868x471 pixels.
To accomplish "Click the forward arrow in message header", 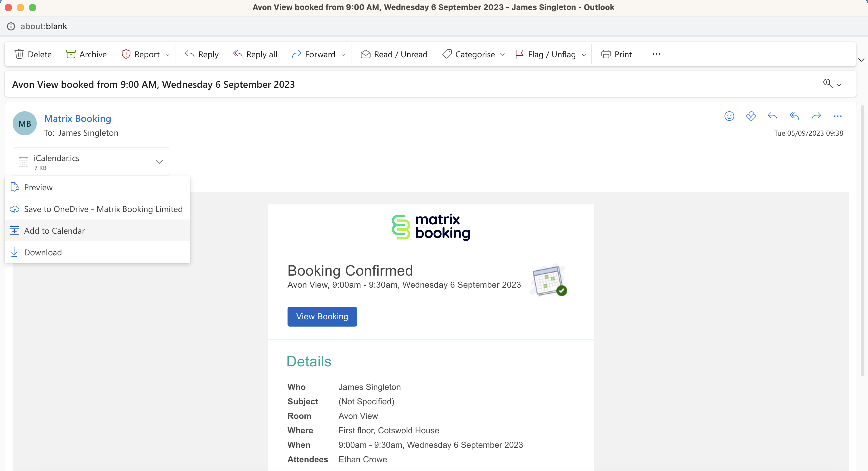I will pos(816,116).
